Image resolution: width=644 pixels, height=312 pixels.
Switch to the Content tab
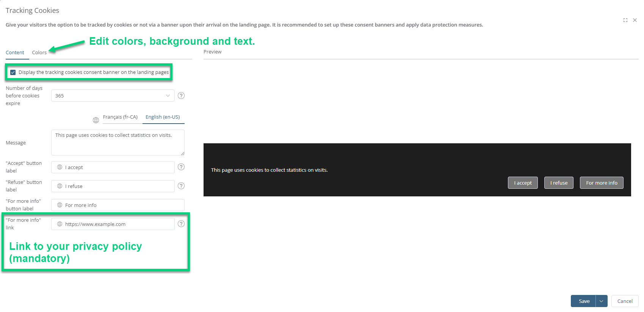pyautogui.click(x=15, y=53)
